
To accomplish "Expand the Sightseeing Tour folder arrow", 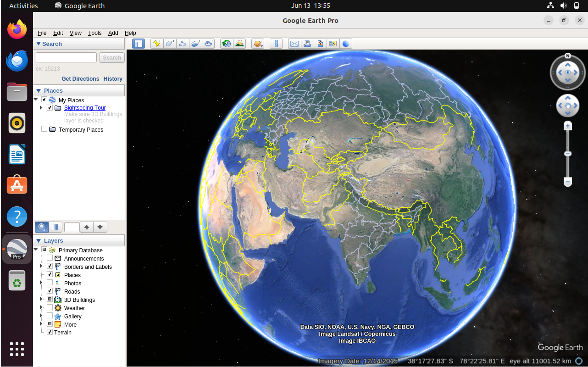I will click(41, 108).
